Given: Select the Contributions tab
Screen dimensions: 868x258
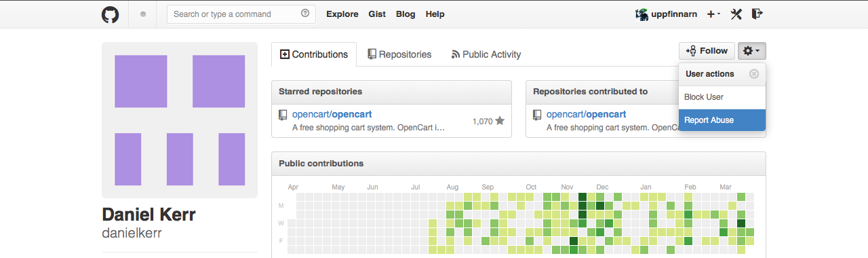Looking at the screenshot, I should click(x=314, y=54).
